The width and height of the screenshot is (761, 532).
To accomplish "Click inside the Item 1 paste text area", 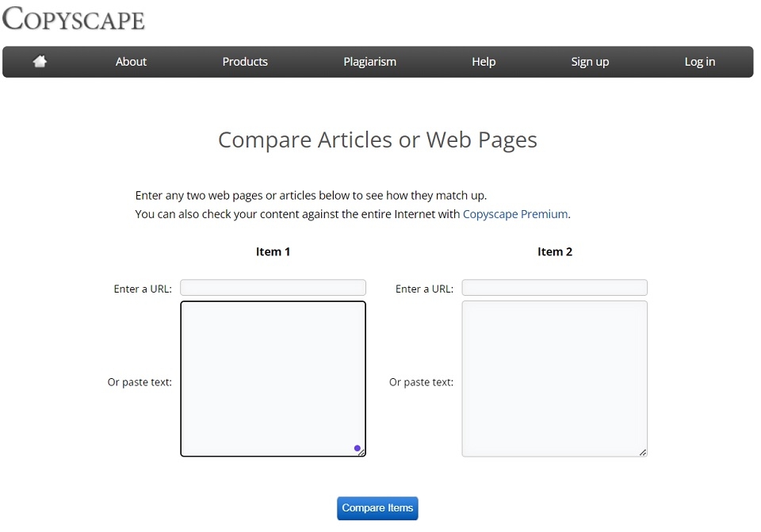I will (273, 379).
